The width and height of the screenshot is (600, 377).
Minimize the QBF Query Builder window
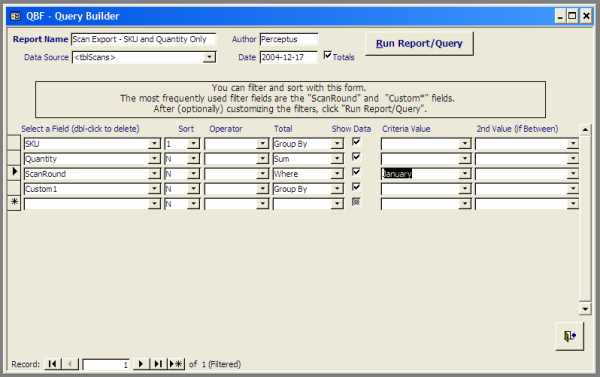(x=560, y=16)
